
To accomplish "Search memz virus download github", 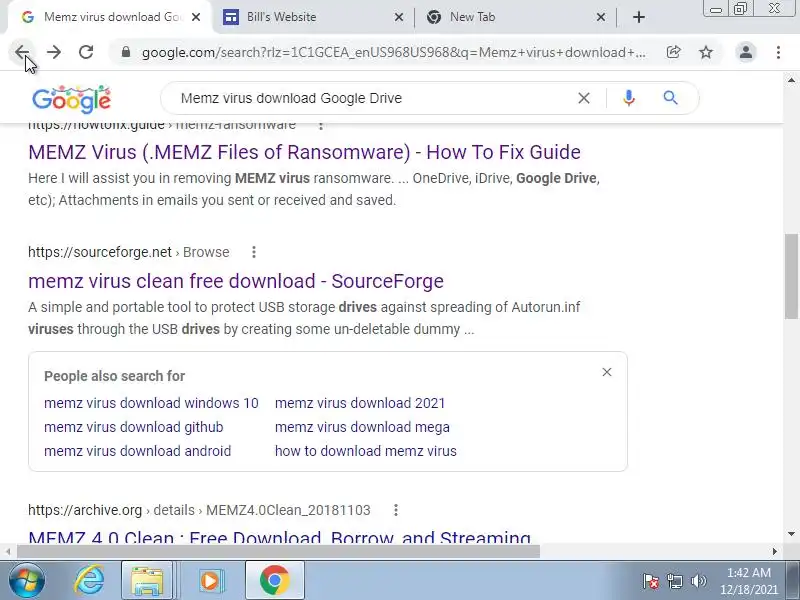I will (134, 427).
